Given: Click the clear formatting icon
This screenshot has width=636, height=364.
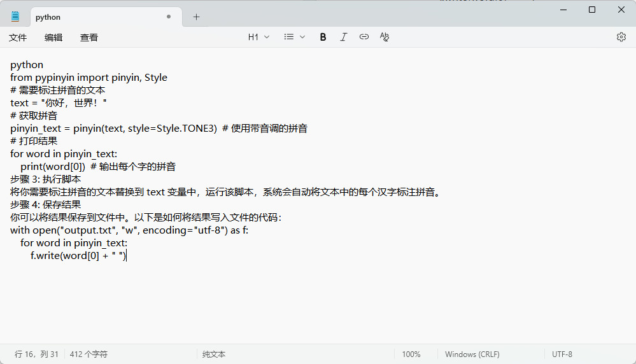Looking at the screenshot, I should 384,37.
